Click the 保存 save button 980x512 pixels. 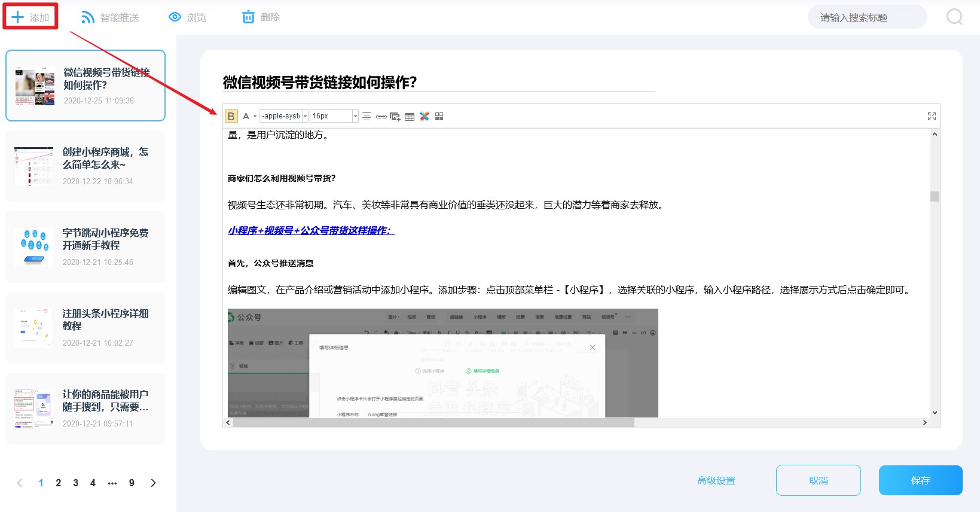(x=921, y=480)
